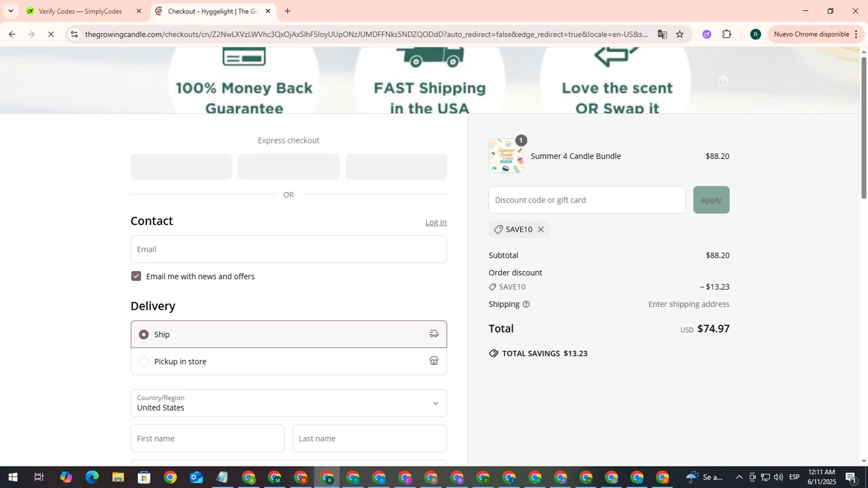The width and height of the screenshot is (868, 488).
Task: Click the Summer 4 Candle Bundle thumbnail
Action: (x=506, y=156)
